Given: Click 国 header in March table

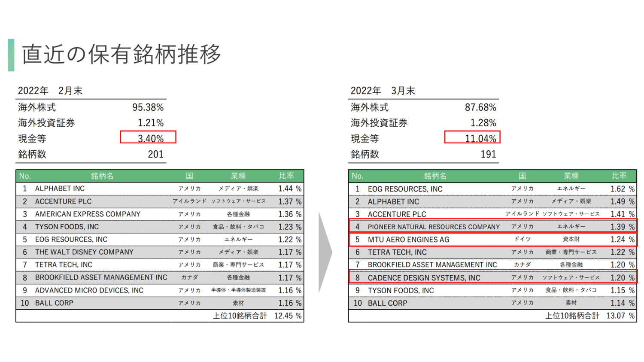Looking at the screenshot, I should coord(522,176).
